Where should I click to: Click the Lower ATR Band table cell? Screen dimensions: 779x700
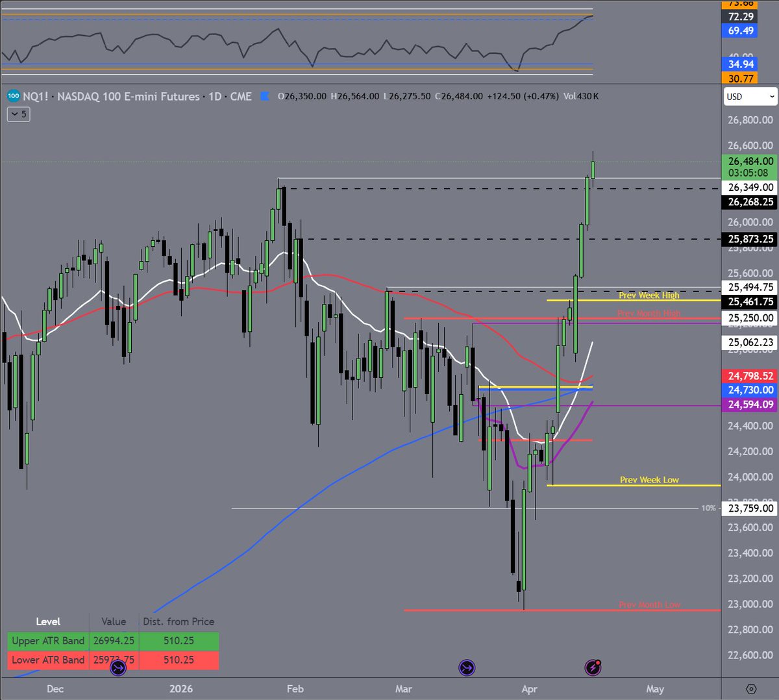click(x=48, y=660)
